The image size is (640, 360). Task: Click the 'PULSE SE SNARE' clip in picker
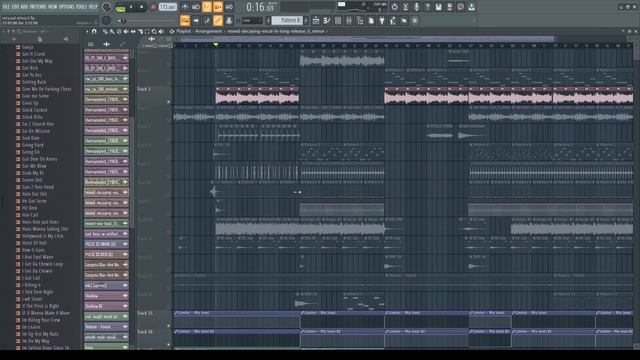[x=106, y=244]
